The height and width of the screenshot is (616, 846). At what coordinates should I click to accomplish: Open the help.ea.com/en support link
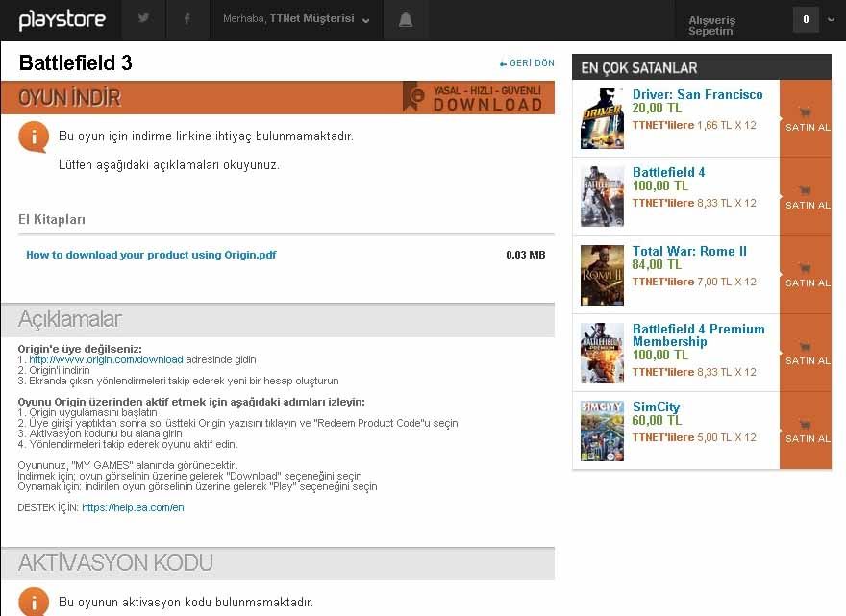[x=133, y=507]
